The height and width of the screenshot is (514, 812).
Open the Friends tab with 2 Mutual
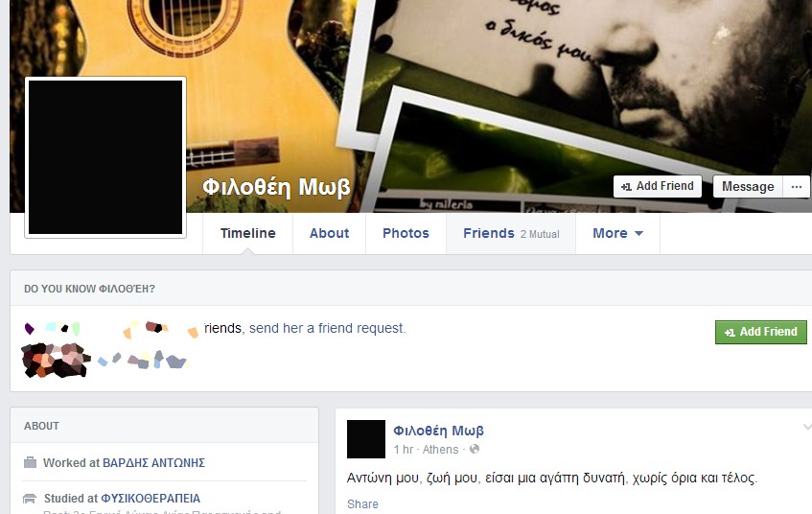pos(511,233)
